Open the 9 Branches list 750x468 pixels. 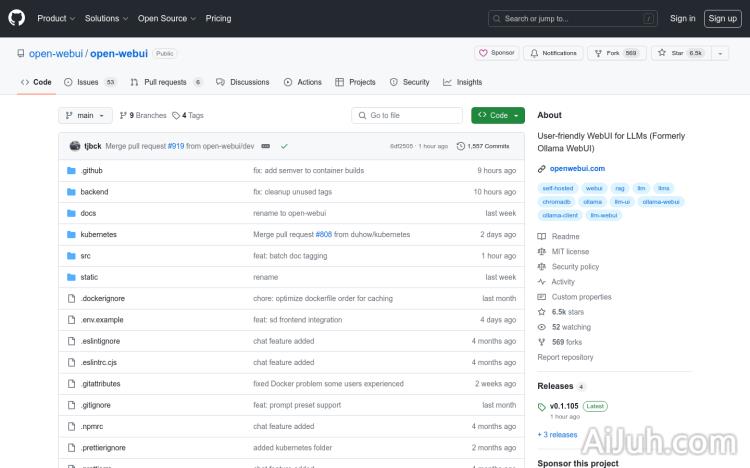coord(144,116)
